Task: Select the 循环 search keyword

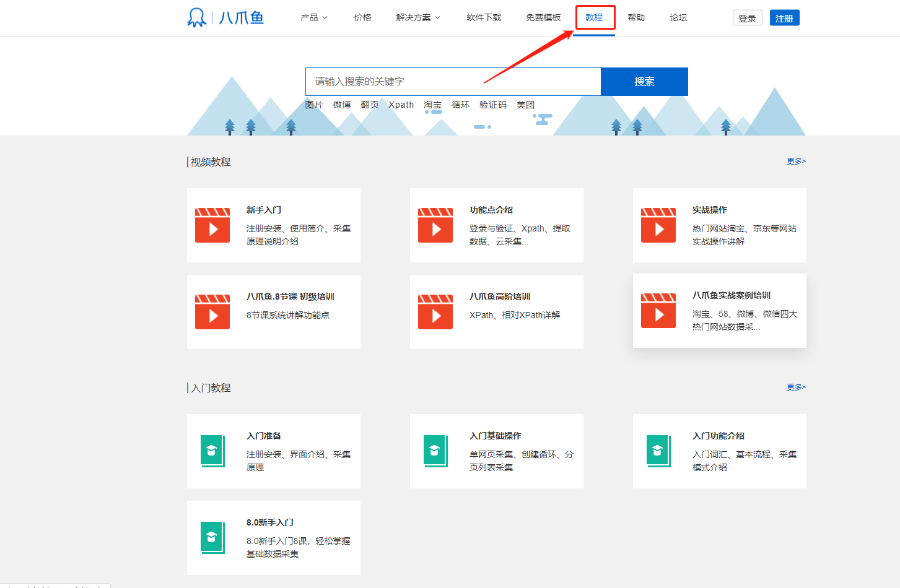Action: 461,105
